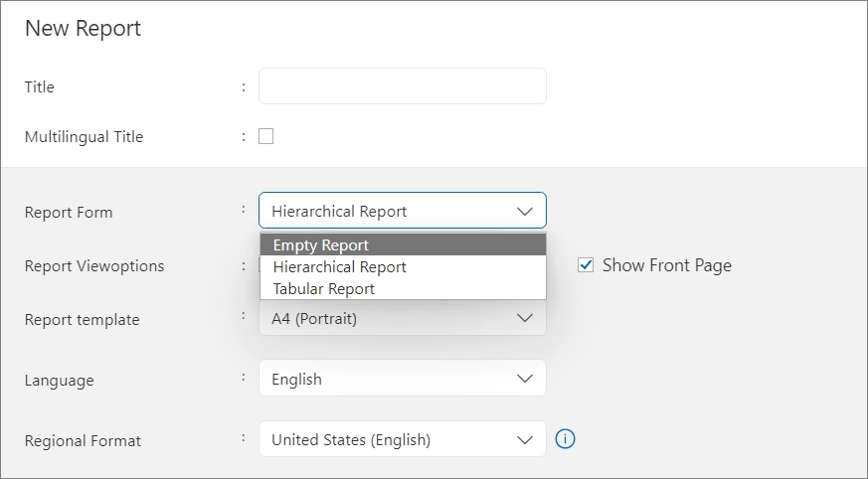Click the info icon beside Regional Format
Screen dimensions: 868x479
(x=565, y=439)
